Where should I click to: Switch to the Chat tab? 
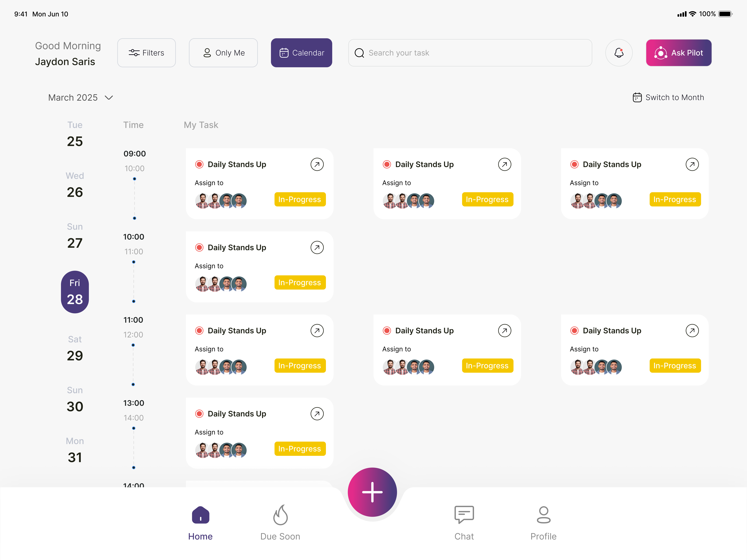click(464, 523)
